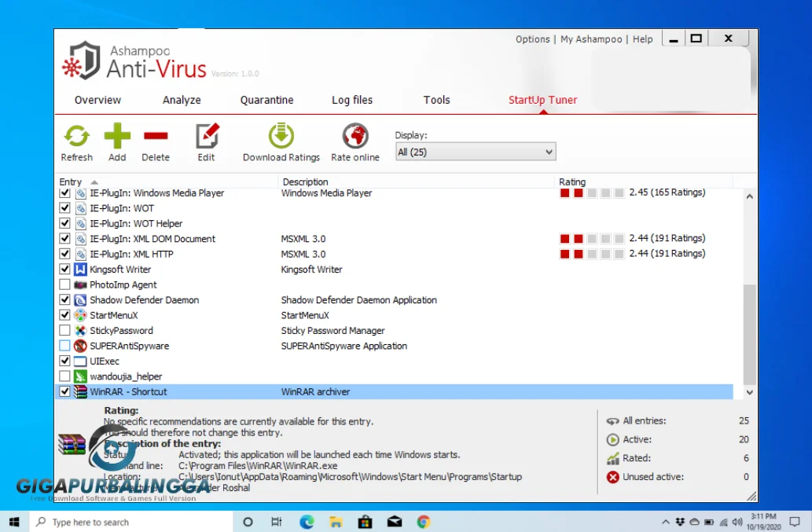Click the down arrow of the list scrollbar
The image size is (812, 532).
749,391
